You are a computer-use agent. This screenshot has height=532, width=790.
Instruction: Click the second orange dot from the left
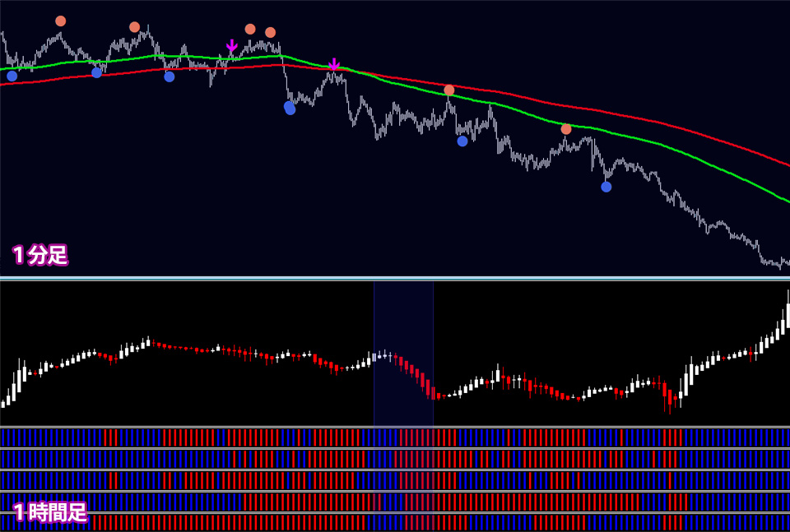[x=134, y=27]
